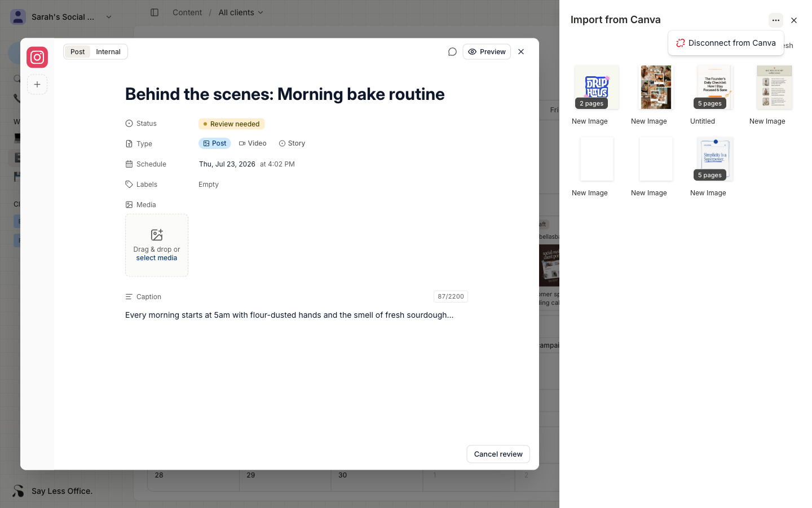
Task: Click Sarah's Social workspace avatar
Action: [x=18, y=17]
